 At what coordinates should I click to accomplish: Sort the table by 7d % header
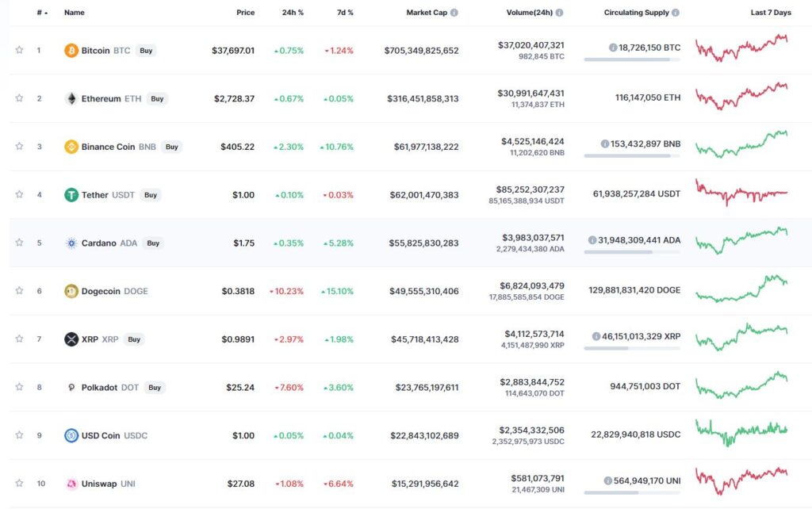345,13
